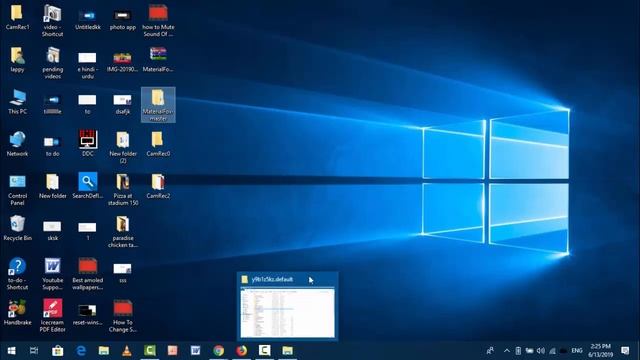The height and width of the screenshot is (360, 640).
Task: Open Task View on the taskbar
Action: pyautogui.click(x=34, y=351)
